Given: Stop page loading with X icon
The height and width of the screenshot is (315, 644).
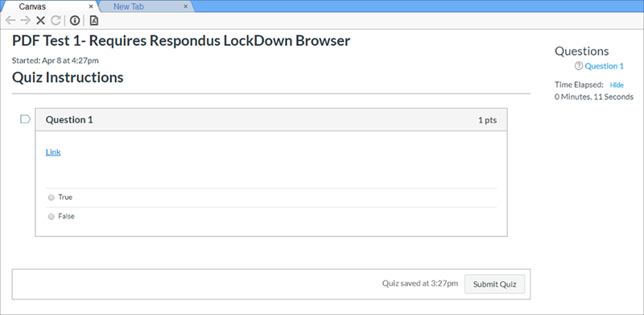Looking at the screenshot, I should pos(40,20).
